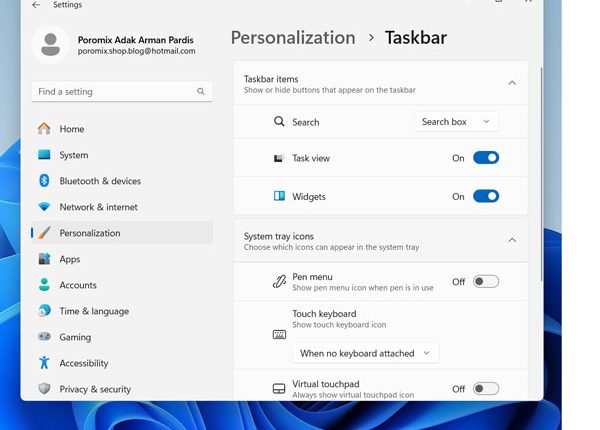Viewport: 600px width, 430px height.
Task: Go back to Personalization via breadcrumb
Action: tap(293, 37)
